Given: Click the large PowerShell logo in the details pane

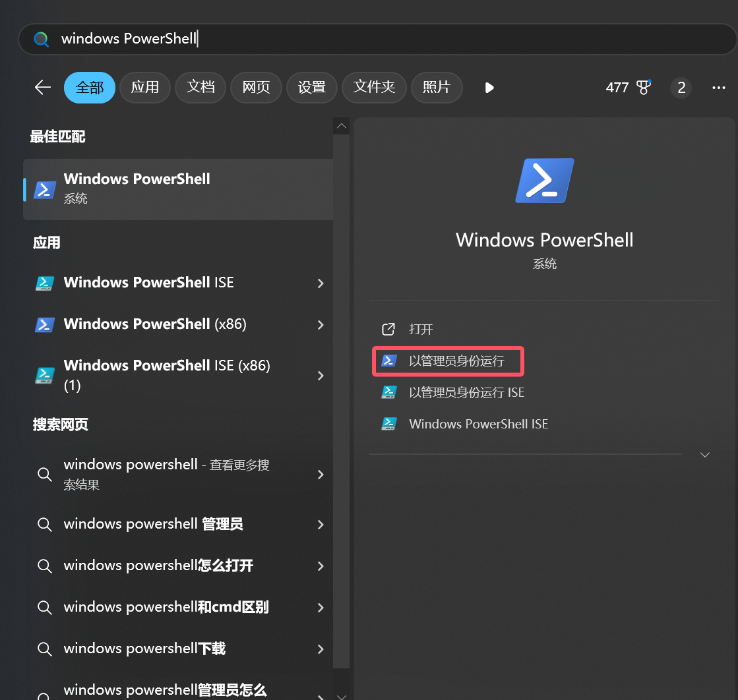Looking at the screenshot, I should point(545,181).
